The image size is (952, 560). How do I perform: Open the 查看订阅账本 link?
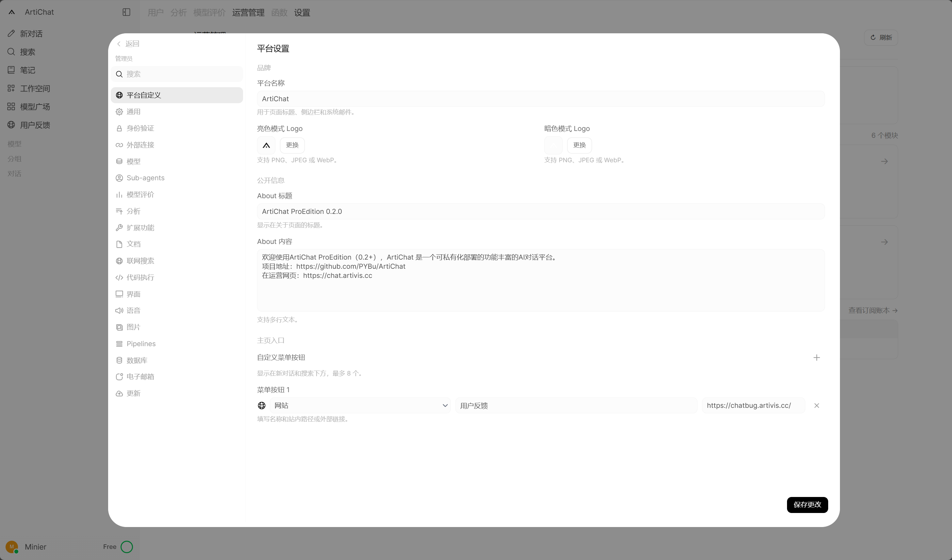(x=873, y=311)
